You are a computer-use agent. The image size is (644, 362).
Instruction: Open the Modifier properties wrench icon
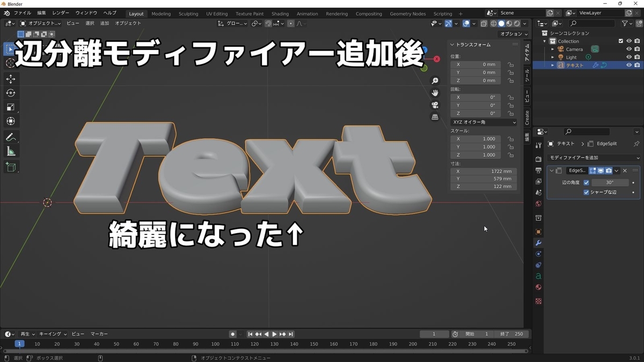(538, 242)
